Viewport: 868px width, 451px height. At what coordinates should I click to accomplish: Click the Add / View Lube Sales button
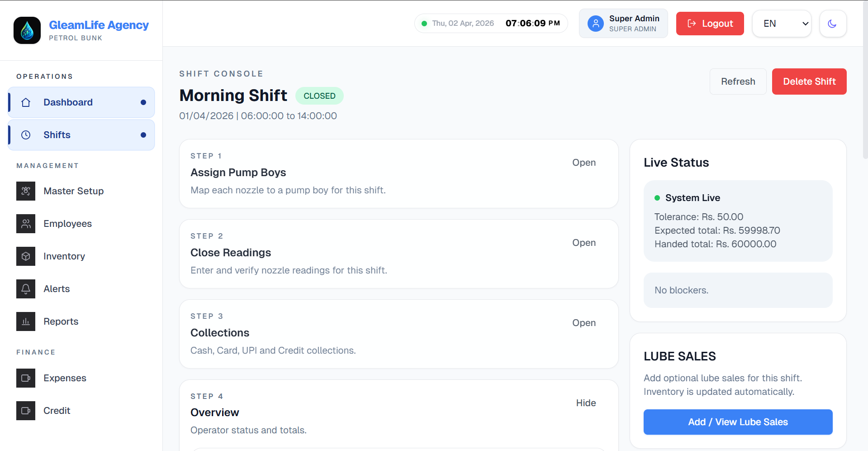[x=738, y=422]
